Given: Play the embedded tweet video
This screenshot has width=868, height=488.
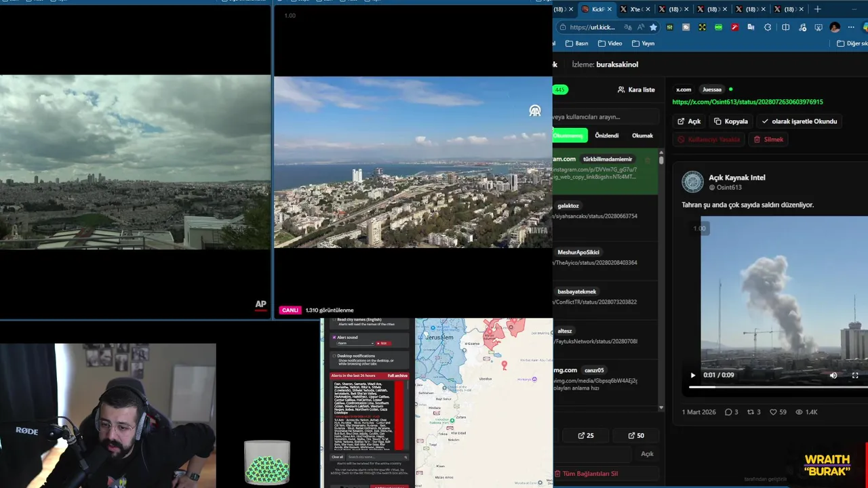Looking at the screenshot, I should click(692, 375).
